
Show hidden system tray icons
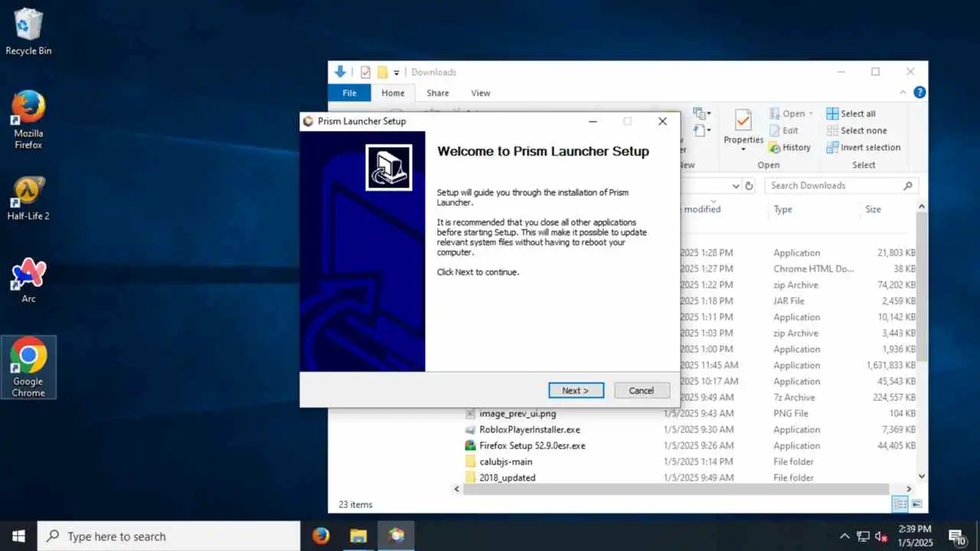844,536
